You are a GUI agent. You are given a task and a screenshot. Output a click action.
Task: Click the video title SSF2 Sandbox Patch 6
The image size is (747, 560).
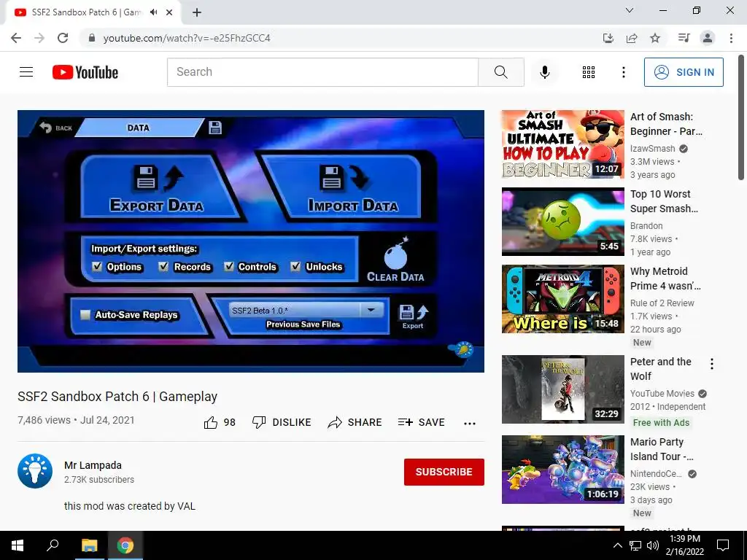tap(117, 397)
